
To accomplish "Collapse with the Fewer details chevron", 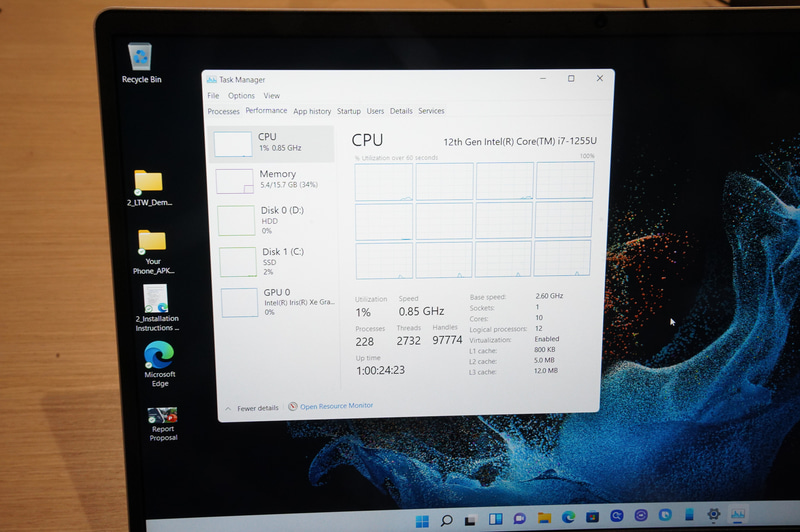I will (x=228, y=409).
